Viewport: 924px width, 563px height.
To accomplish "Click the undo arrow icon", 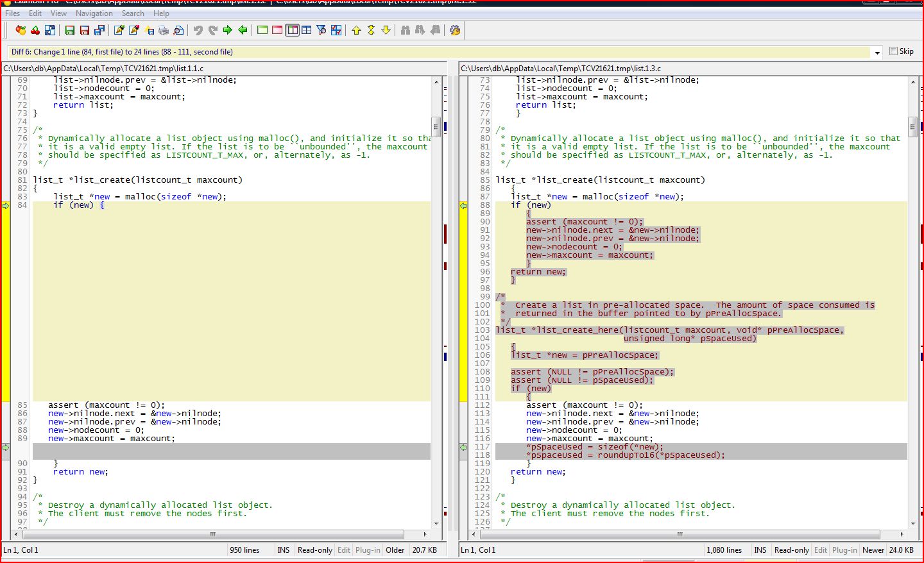I will (198, 30).
